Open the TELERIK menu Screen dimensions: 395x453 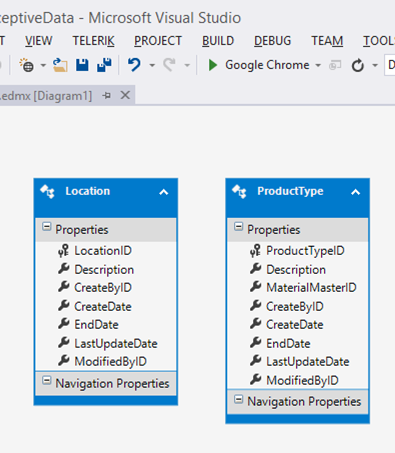click(93, 41)
